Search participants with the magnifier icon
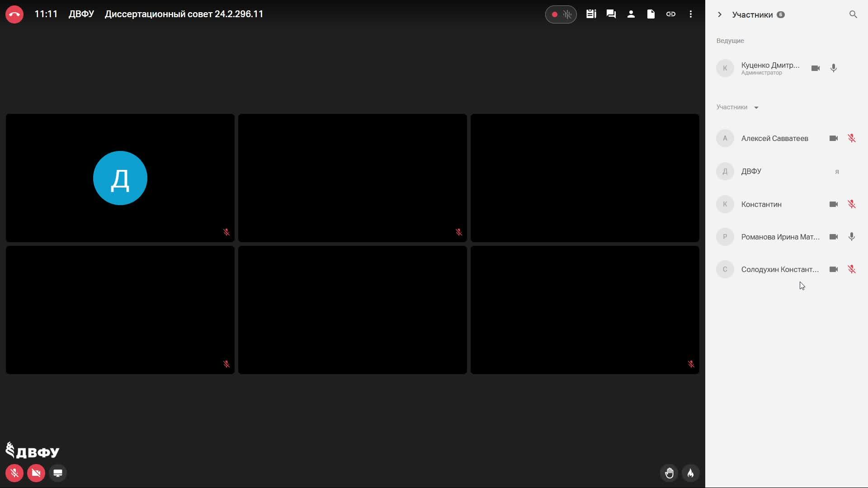The image size is (868, 488). coord(853,14)
